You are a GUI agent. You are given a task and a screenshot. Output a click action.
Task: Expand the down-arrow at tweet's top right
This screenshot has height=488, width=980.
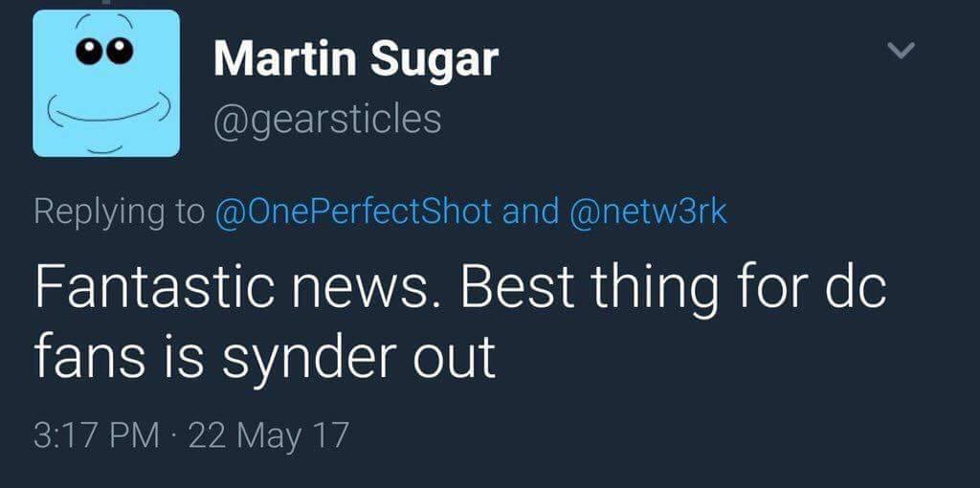click(902, 51)
